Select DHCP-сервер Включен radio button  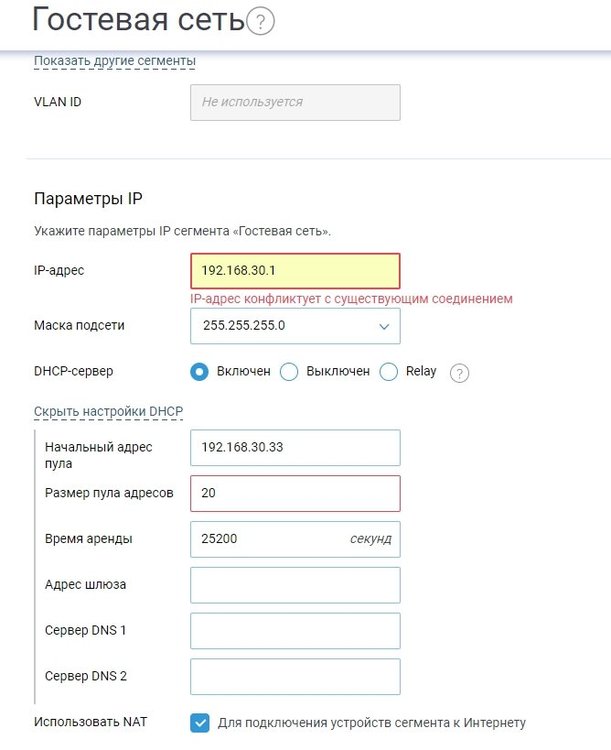coord(199,372)
